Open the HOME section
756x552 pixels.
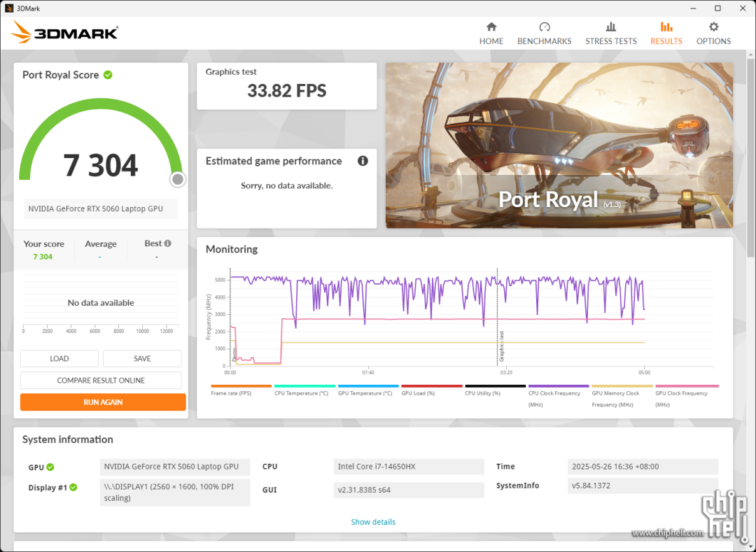click(491, 34)
